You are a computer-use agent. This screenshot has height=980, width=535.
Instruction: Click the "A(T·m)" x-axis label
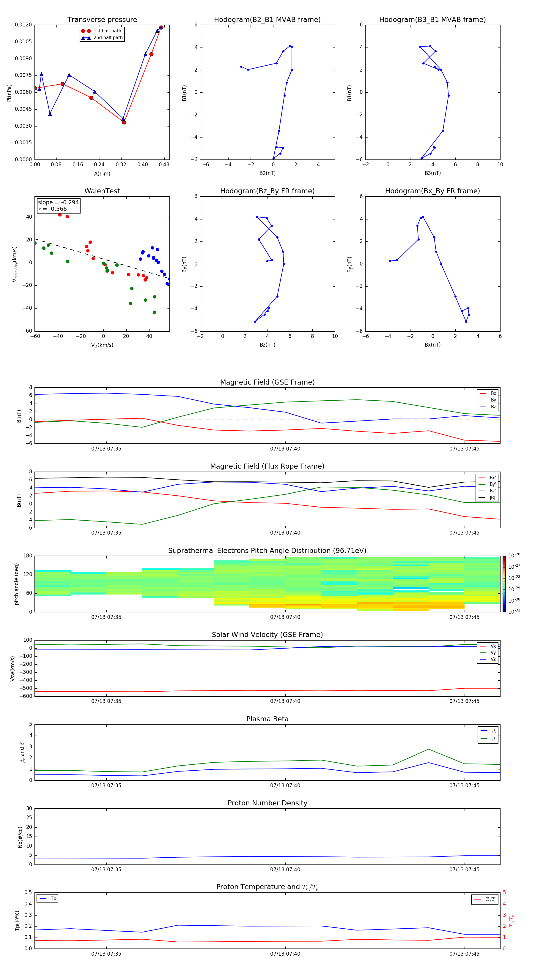[102, 174]
